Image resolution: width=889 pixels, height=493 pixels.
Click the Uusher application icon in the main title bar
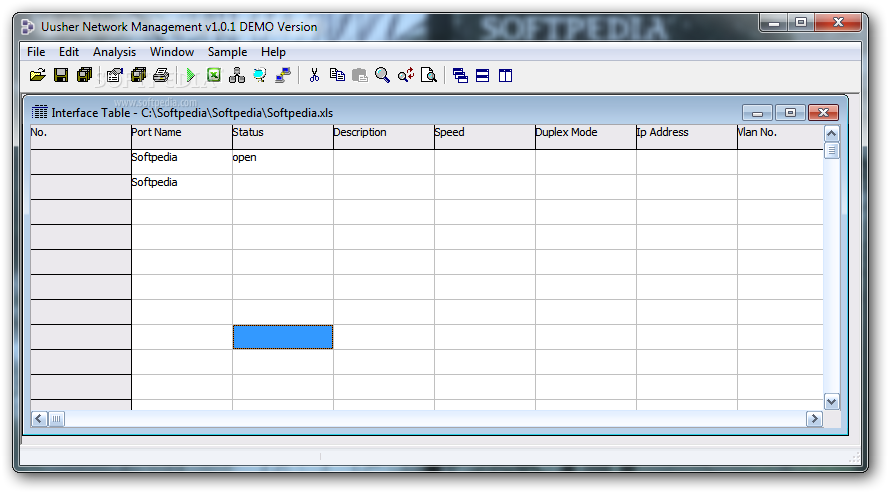pos(28,27)
